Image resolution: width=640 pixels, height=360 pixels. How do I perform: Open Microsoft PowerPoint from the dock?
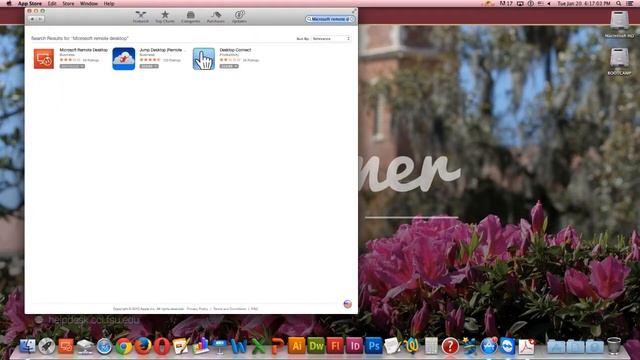click(x=277, y=346)
